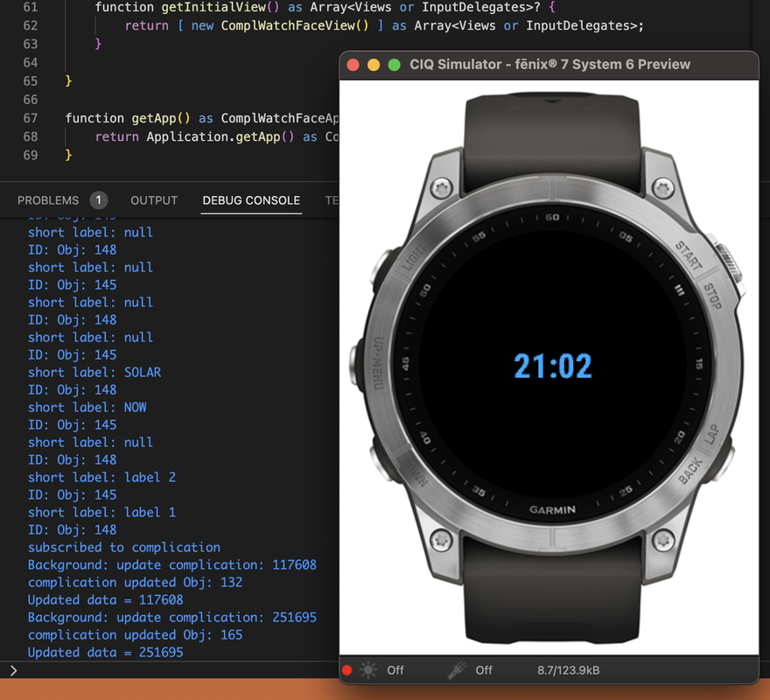Screen dimensions: 770x700
Task: Click the UP-MENU button on the watch
Action: (358, 365)
